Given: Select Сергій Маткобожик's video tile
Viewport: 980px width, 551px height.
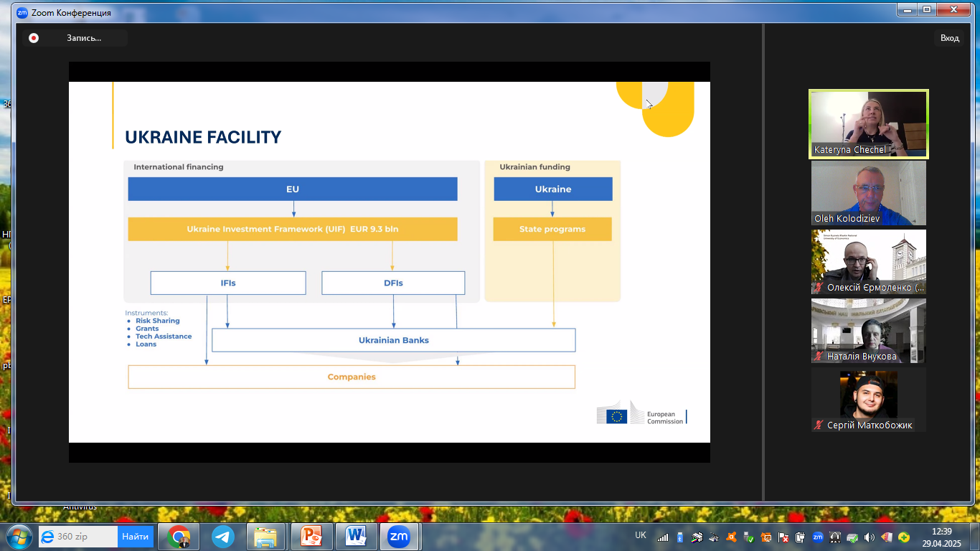Looking at the screenshot, I should (x=868, y=400).
